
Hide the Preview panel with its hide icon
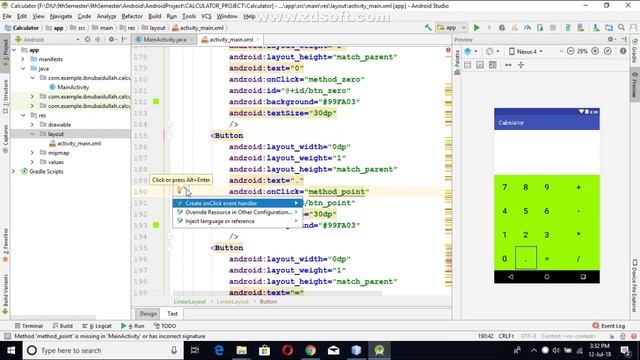click(624, 40)
